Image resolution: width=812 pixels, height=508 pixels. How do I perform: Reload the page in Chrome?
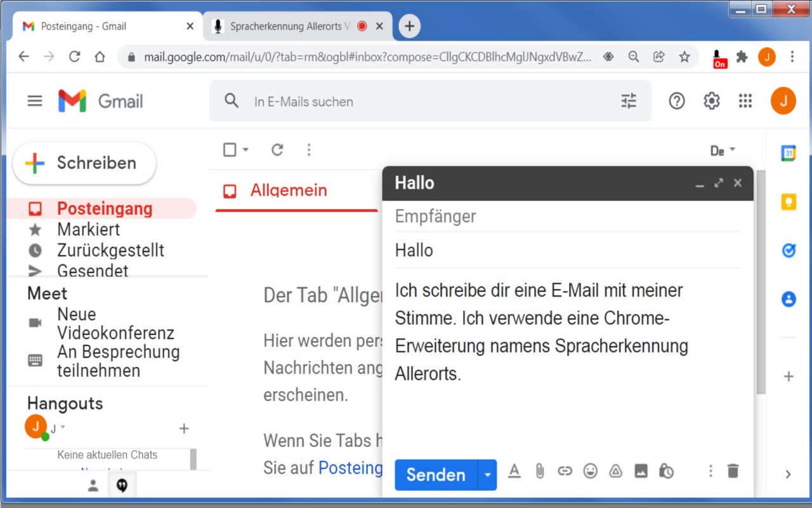(x=74, y=57)
